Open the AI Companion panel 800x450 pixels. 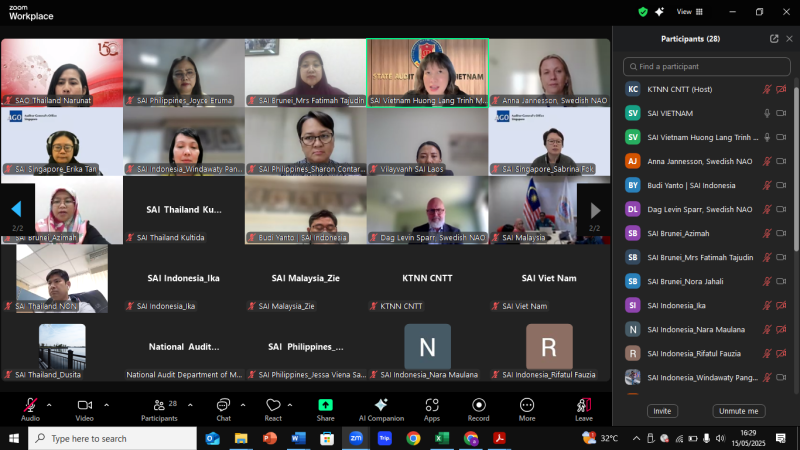click(381, 405)
